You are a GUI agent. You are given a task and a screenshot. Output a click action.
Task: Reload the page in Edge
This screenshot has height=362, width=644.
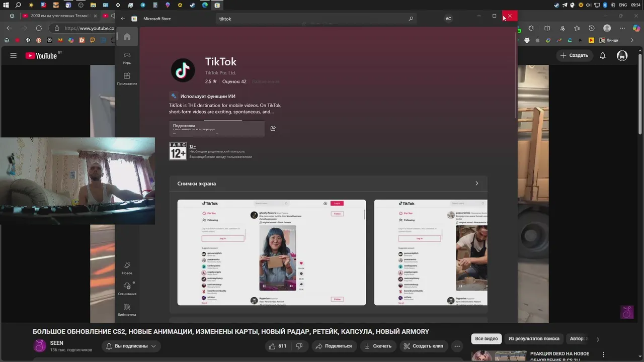pos(39,28)
